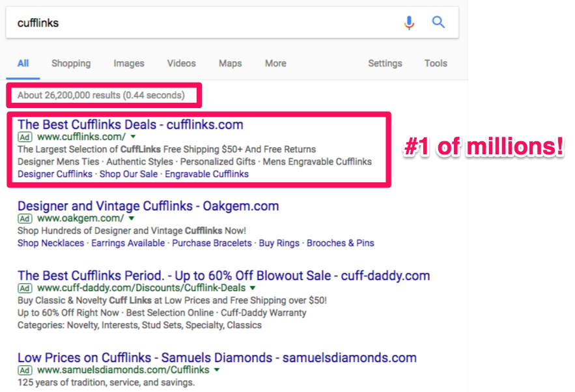Click Shop Hundreds of Designer and Vintage description
Image resolution: width=575 pixels, height=392 pixels.
coord(132,231)
